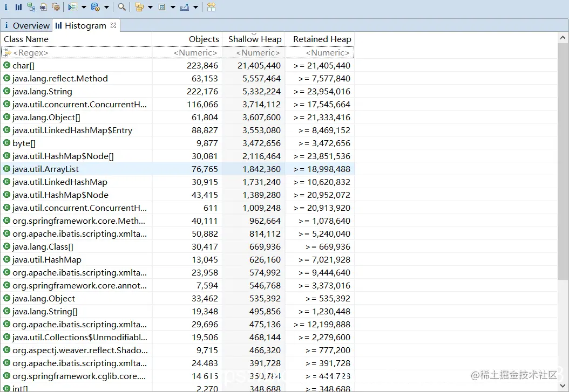Click the objects count 223,846
Screen dimensions: 569x392
202,66
